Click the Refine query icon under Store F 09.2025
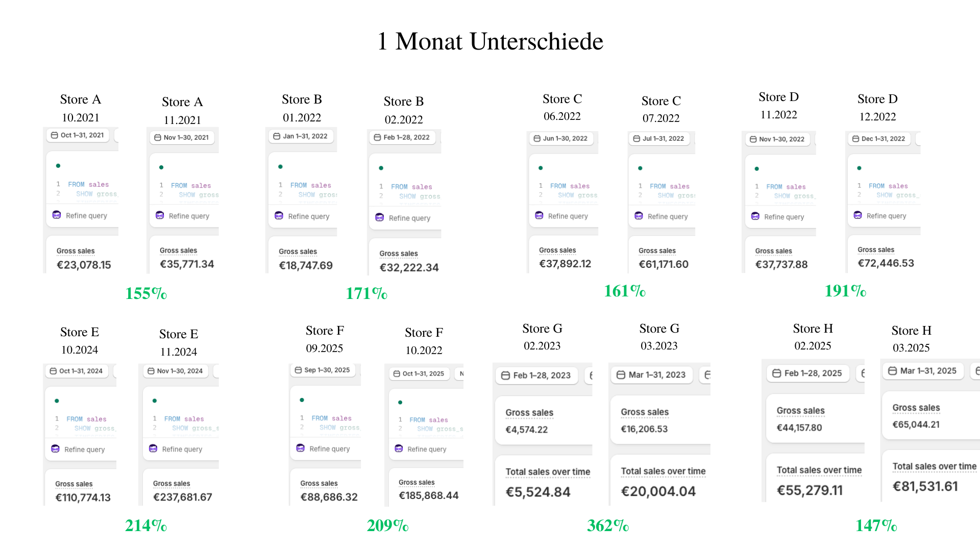 click(301, 448)
